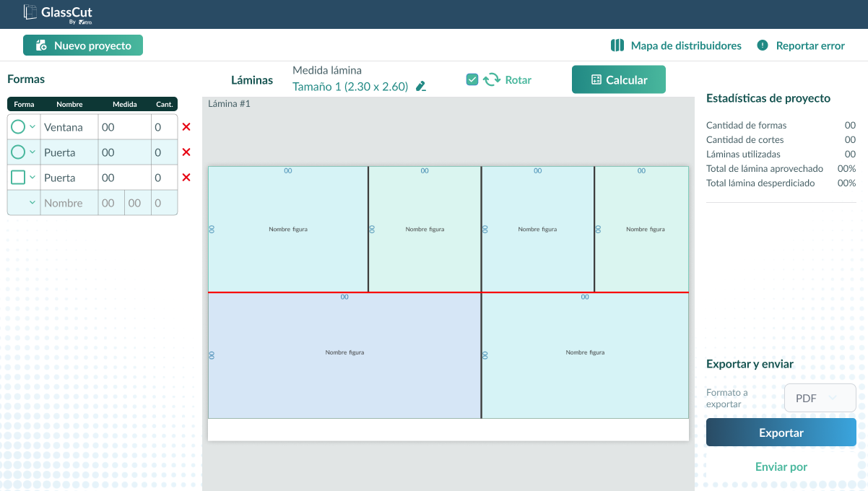The width and height of the screenshot is (868, 491).
Task: Click the Exportar button
Action: point(781,433)
